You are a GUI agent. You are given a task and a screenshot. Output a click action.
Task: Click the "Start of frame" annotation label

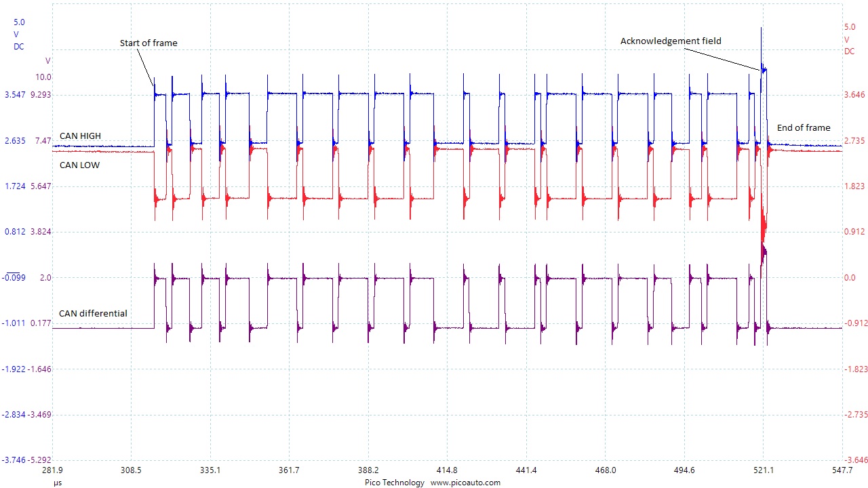pos(149,43)
